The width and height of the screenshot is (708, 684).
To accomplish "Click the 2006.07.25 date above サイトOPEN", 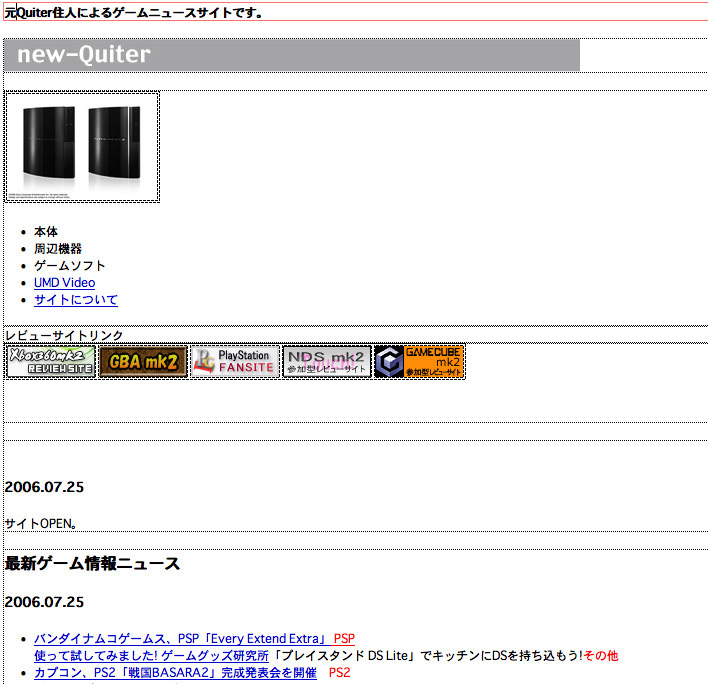I will [x=44, y=487].
